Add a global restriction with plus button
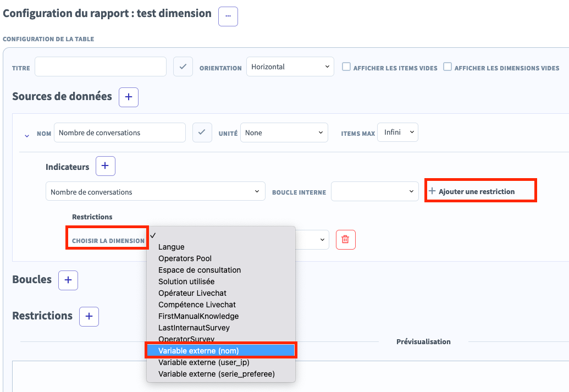569x392 pixels. point(89,316)
